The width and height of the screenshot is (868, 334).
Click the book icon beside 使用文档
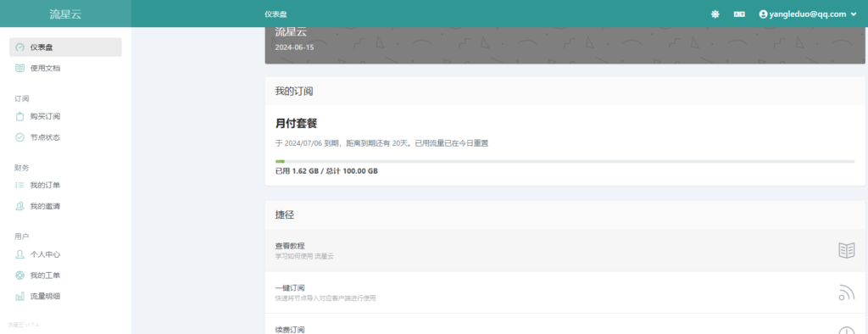(20, 68)
